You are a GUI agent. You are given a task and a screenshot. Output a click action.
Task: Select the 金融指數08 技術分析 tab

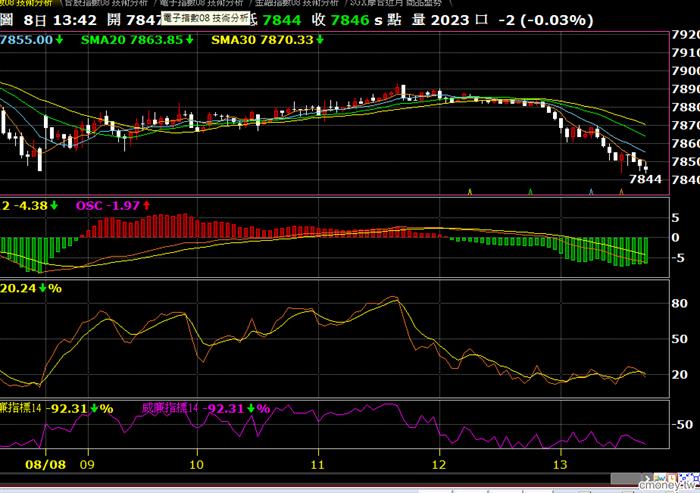tap(297, 3)
